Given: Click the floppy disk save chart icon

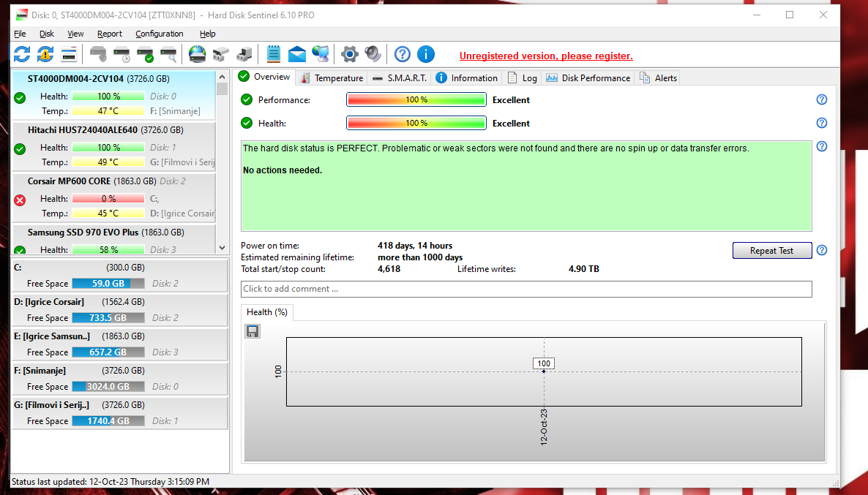Looking at the screenshot, I should (x=252, y=331).
